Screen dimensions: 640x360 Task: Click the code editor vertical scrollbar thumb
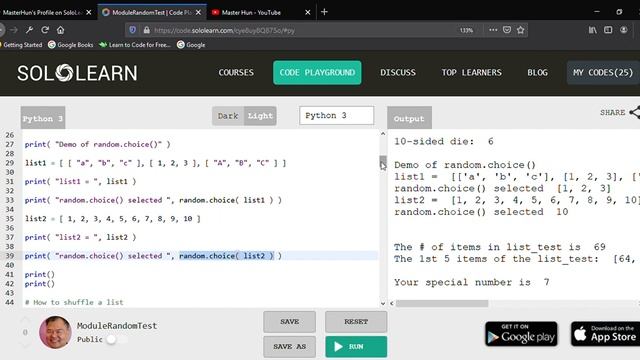382,162
